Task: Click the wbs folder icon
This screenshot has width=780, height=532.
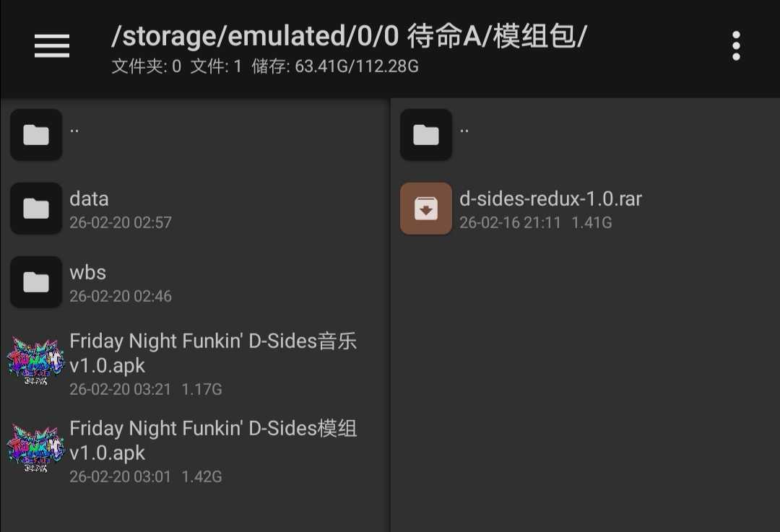Action: pos(36,282)
